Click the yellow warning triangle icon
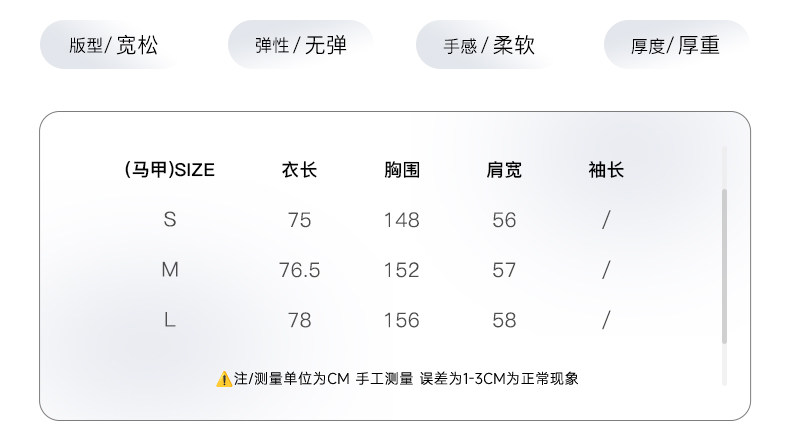Viewport: 790px width, 448px height. 224,379
